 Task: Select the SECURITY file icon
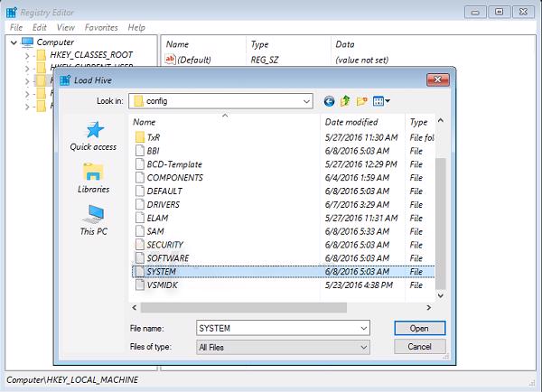(140, 245)
